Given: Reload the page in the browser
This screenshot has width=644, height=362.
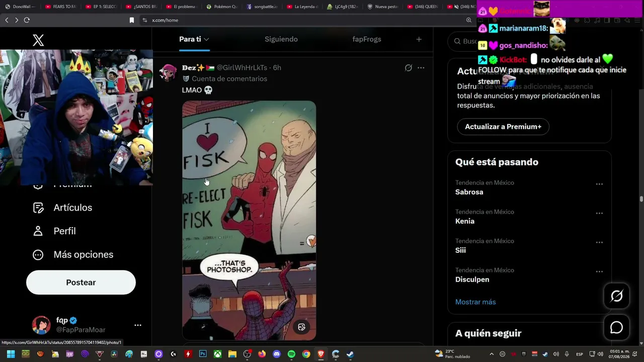Looking at the screenshot, I should pos(27,20).
